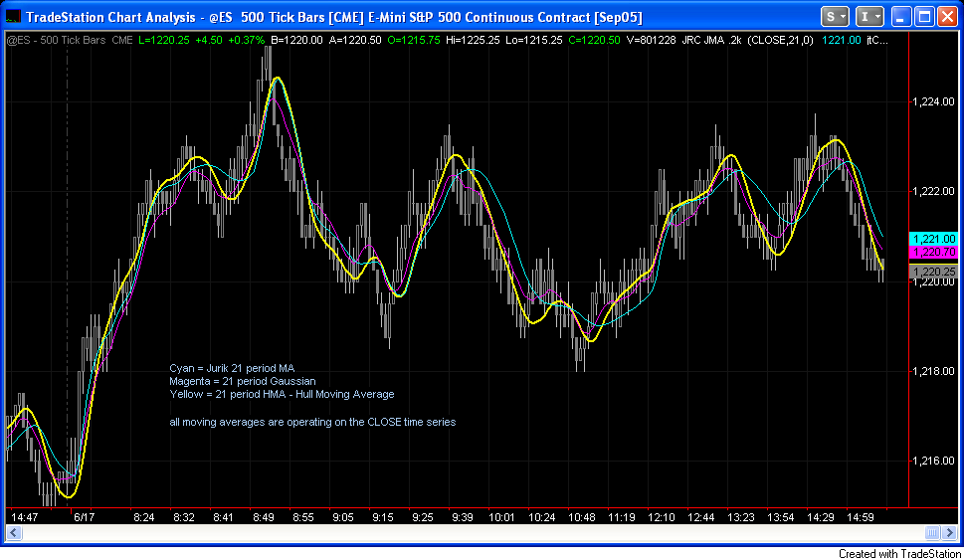Click the 'CME' exchange label in status line
964x560 pixels.
(x=121, y=40)
